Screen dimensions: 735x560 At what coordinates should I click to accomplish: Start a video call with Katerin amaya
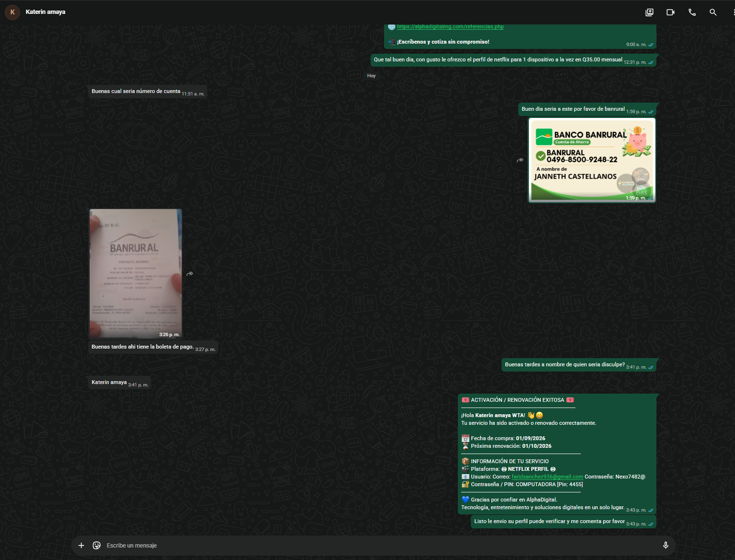(x=670, y=12)
